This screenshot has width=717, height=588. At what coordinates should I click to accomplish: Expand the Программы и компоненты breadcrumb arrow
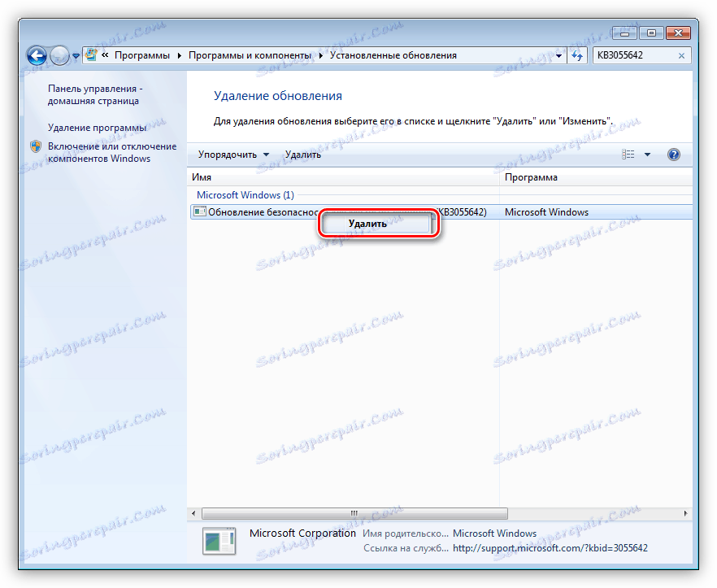tap(320, 56)
